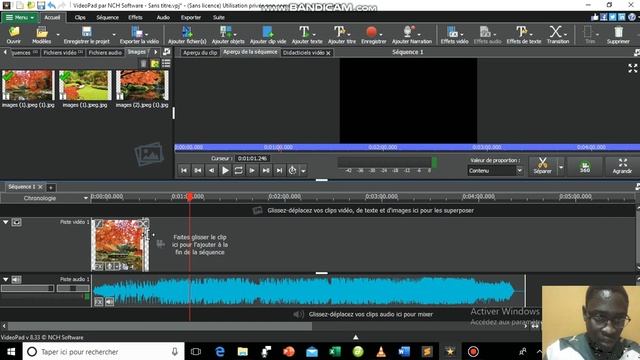Click the Facebook share icon
The height and width of the screenshot is (360, 640).
click(x=603, y=17)
